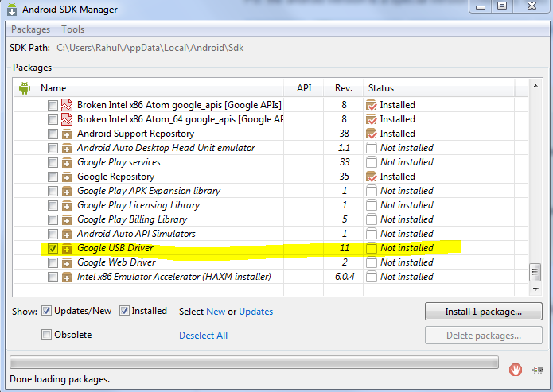Click installed status icon for Android Support Repository
553x392 pixels.
coord(372,134)
